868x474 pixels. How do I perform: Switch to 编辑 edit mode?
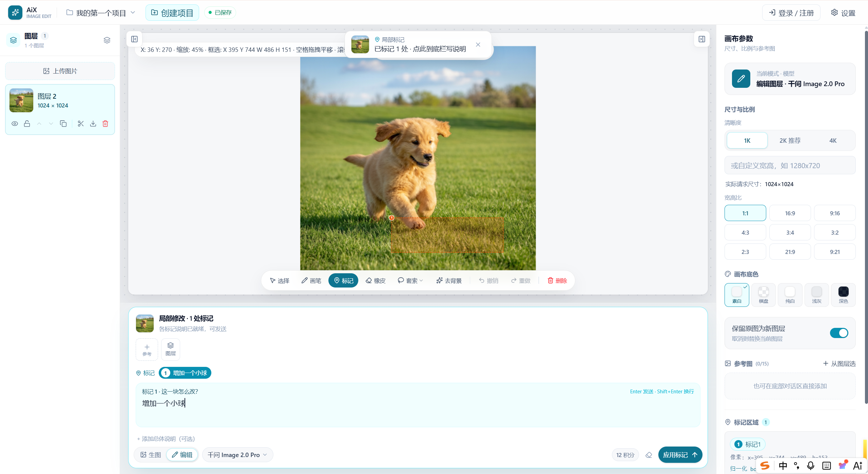coord(182,455)
